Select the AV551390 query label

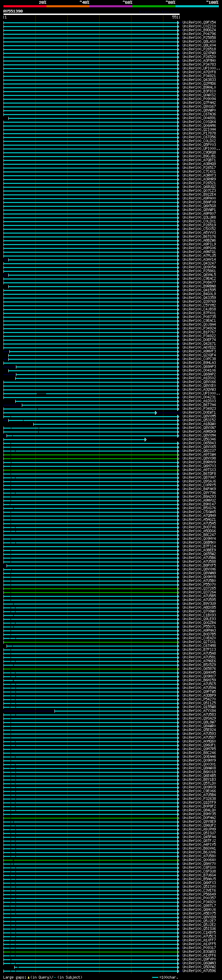(13, 11)
